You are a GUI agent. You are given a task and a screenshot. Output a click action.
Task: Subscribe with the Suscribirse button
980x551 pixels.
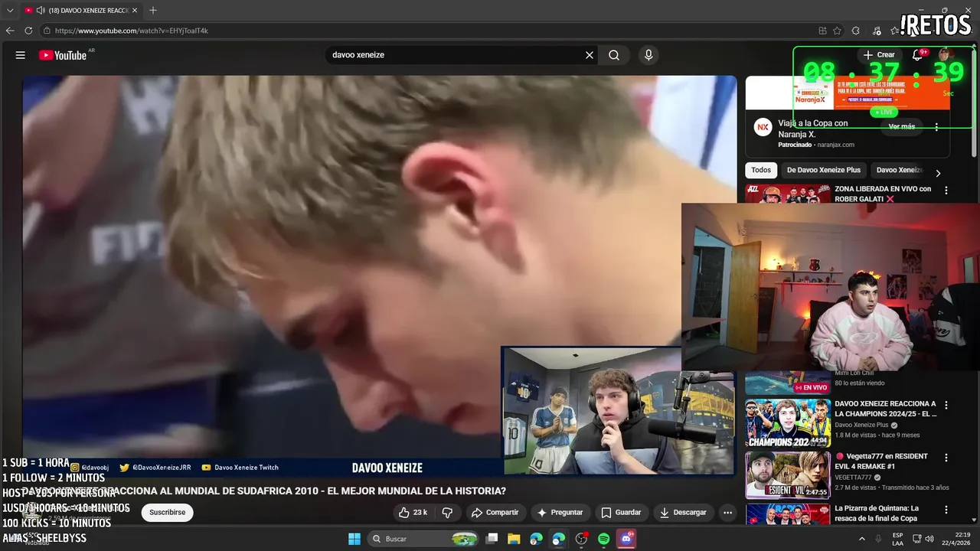click(167, 512)
